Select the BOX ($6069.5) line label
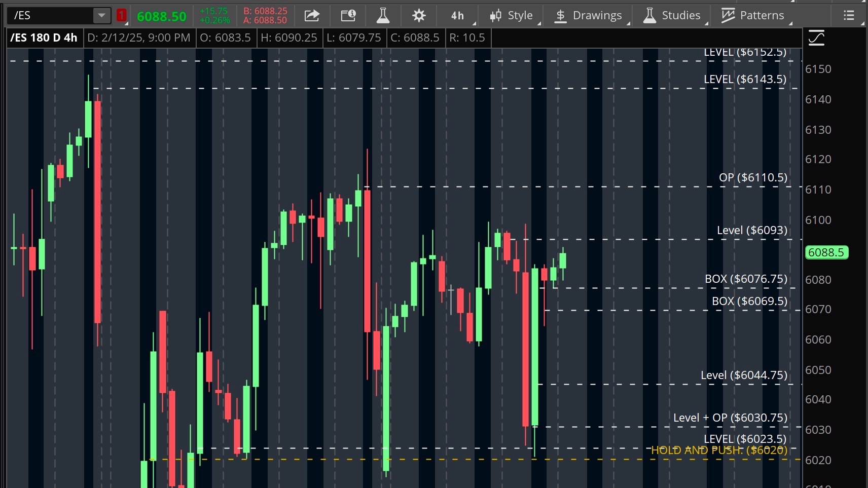Screen dimensions: 868x488 (x=750, y=301)
